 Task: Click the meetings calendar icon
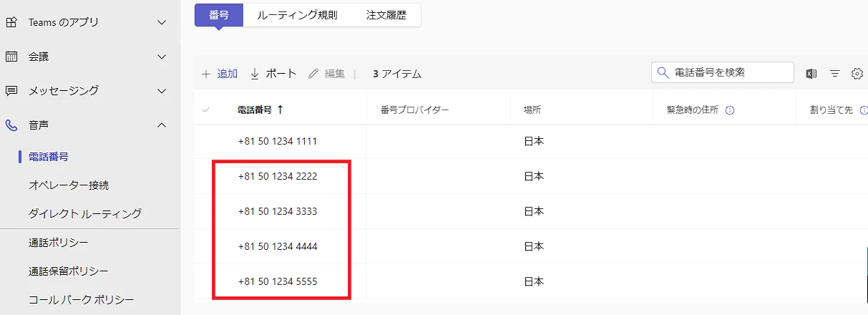[11, 57]
